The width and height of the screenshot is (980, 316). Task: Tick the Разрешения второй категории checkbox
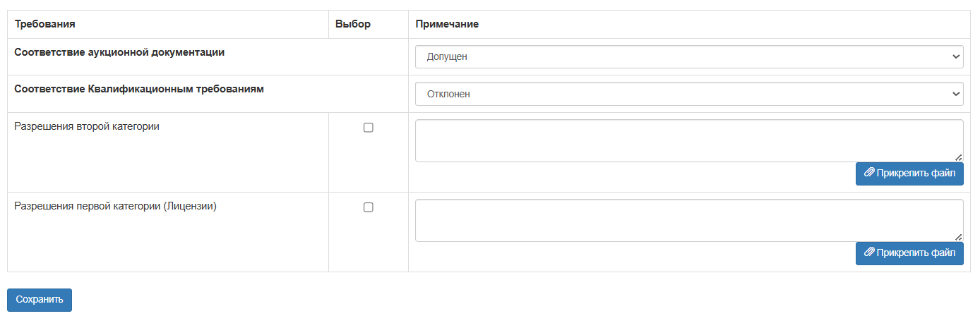[x=368, y=128]
